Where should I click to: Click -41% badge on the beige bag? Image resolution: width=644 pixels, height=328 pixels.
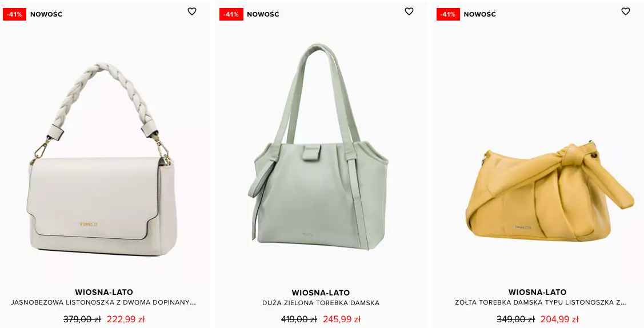(x=14, y=14)
